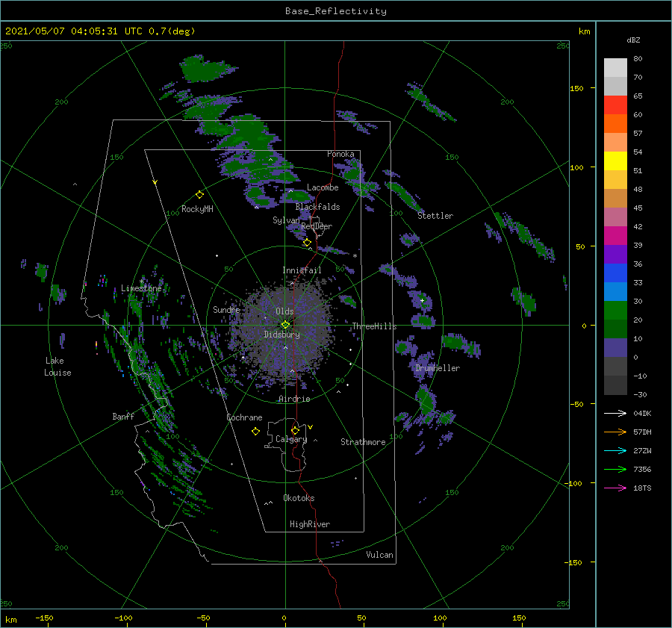This screenshot has width=672, height=628.
Task: Click the blue 33 dBZ color swatch
Action: click(x=615, y=273)
